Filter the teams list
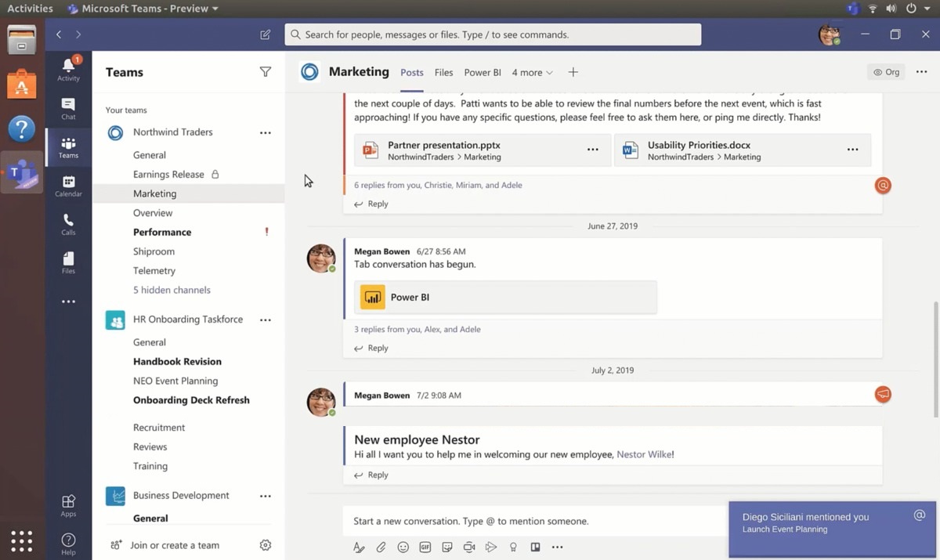 click(266, 72)
